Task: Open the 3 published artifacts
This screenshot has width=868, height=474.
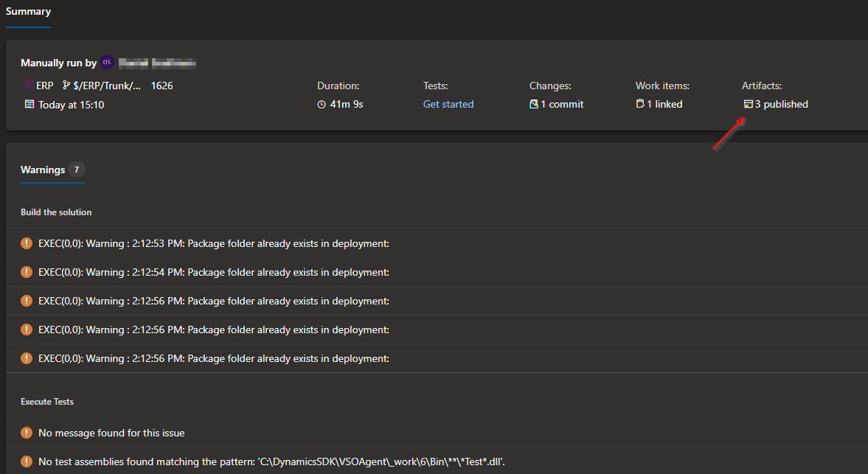Action: point(781,104)
